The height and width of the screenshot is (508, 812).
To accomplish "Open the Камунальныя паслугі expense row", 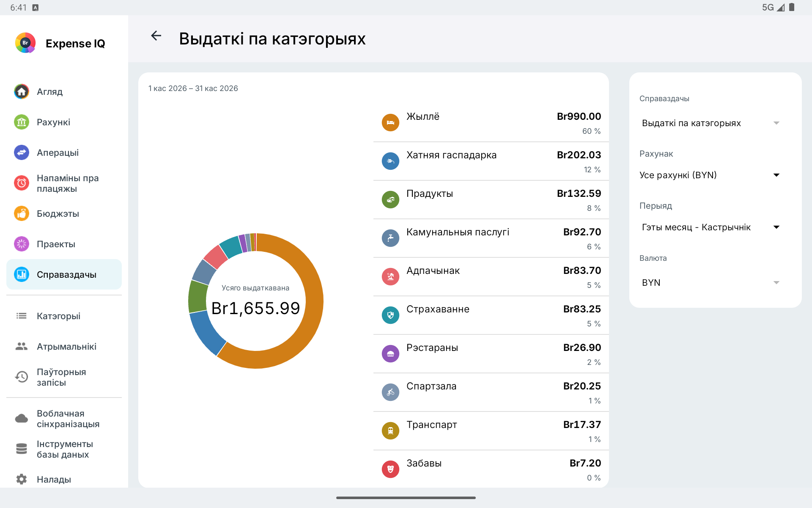I will pyautogui.click(x=491, y=238).
